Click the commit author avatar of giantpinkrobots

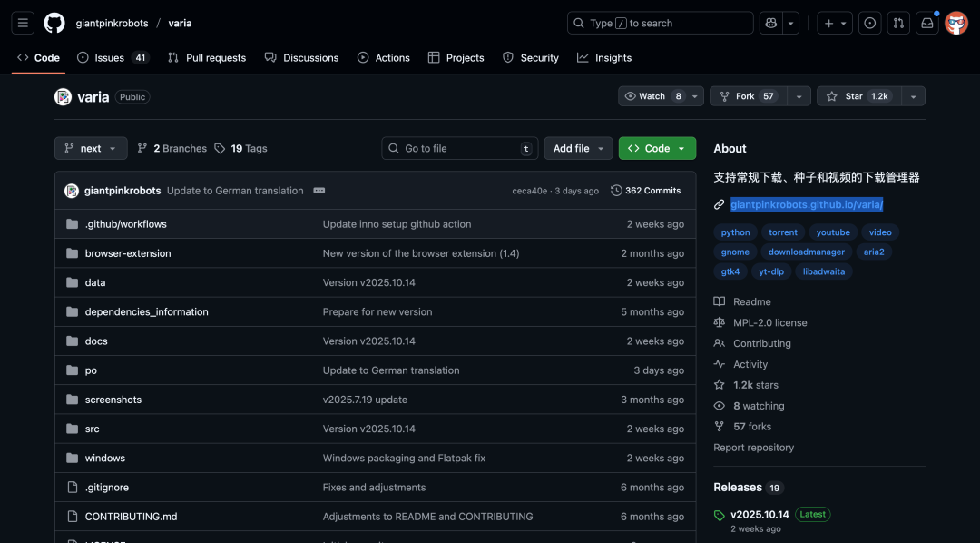point(72,191)
